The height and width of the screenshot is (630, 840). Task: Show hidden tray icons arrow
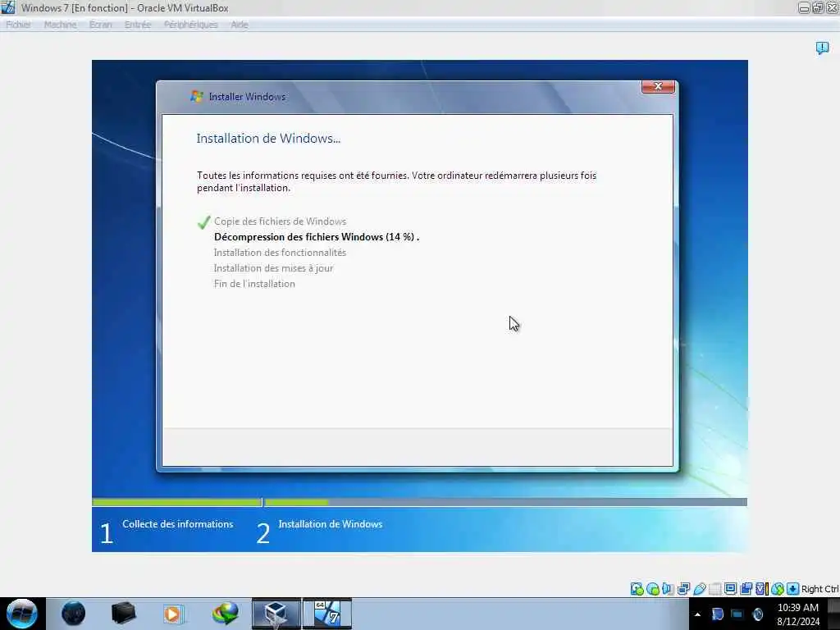[697, 614]
